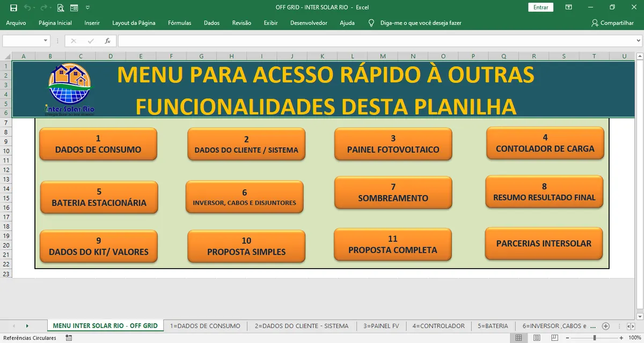Click the 3 PAINEL FOTOVOLTAICO button

(393, 144)
